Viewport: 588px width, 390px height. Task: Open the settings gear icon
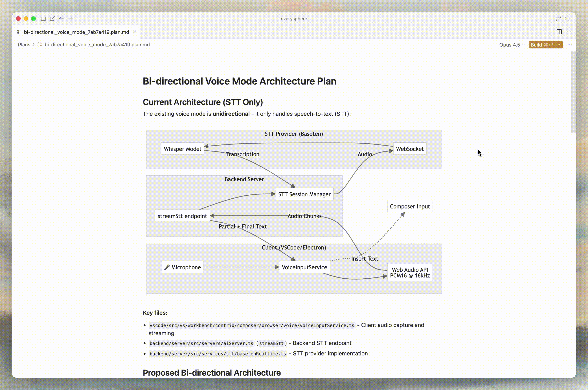pos(567,19)
